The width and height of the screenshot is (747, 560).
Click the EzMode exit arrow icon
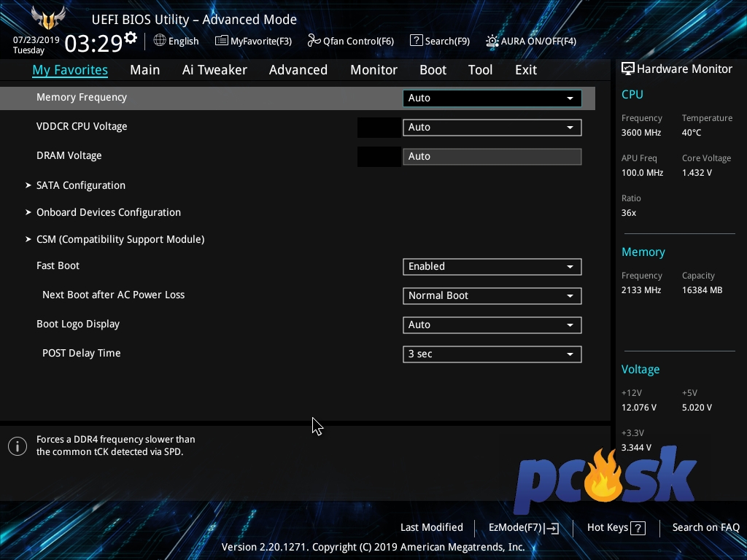click(551, 528)
